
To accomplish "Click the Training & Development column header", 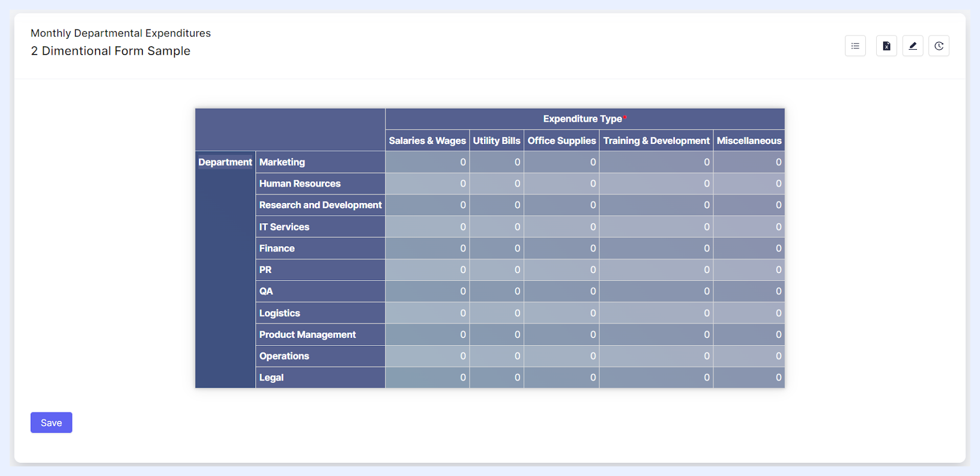I will pos(656,140).
